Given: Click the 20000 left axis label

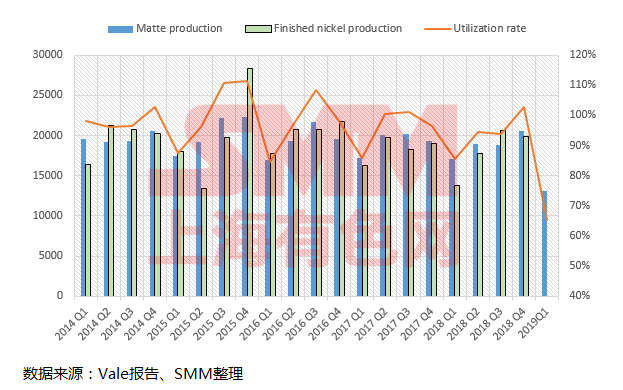Looking at the screenshot, I should click(x=48, y=135).
